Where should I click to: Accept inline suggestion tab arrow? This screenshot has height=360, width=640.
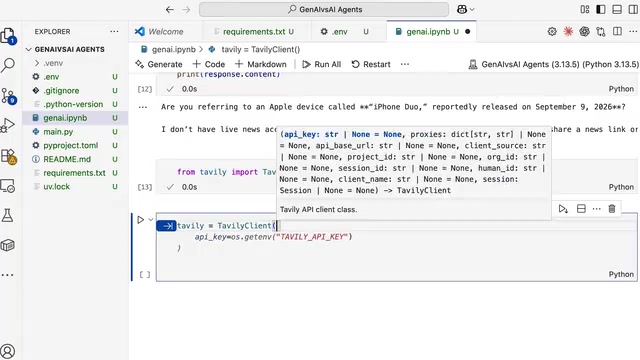point(166,226)
